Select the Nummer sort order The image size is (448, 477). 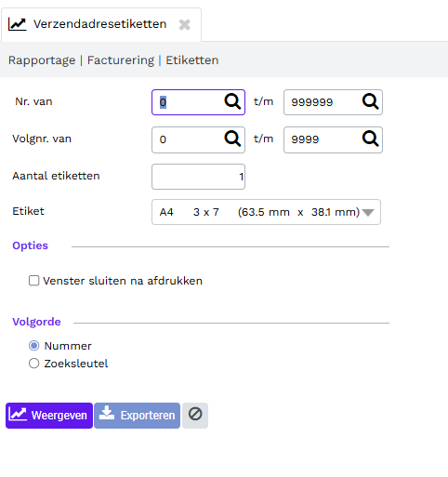pos(33,346)
